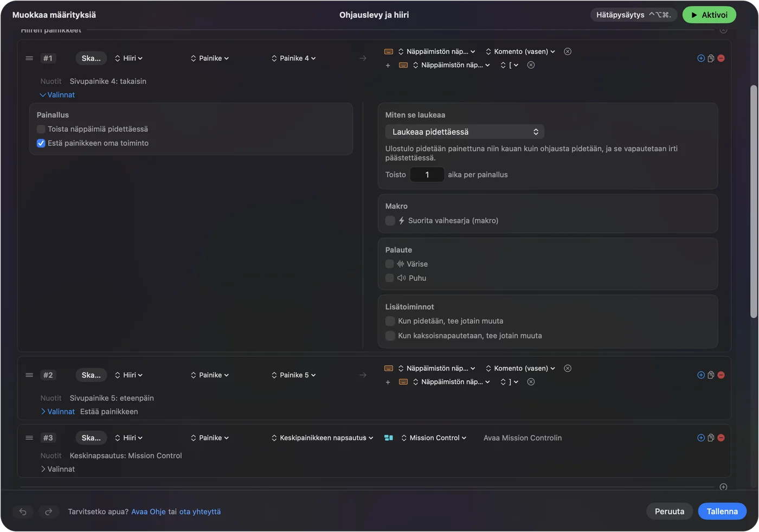Delete mapping #1 with red minus icon
Screen dimensions: 759x532
[721, 58]
